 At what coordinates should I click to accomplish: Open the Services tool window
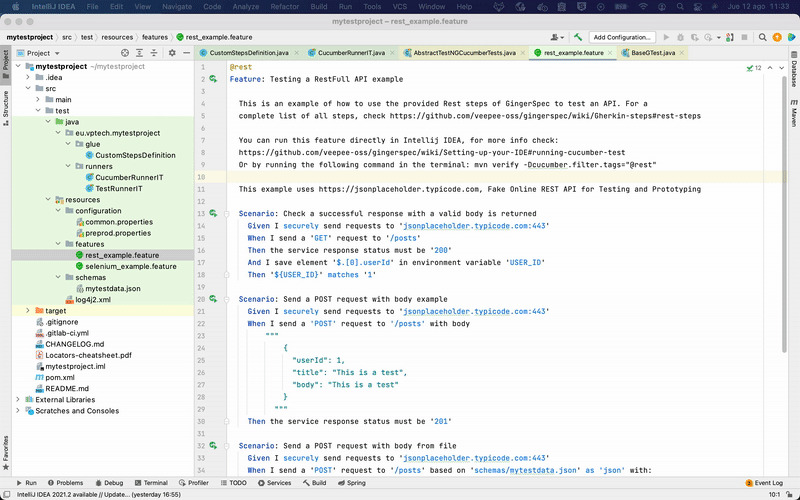(x=274, y=483)
